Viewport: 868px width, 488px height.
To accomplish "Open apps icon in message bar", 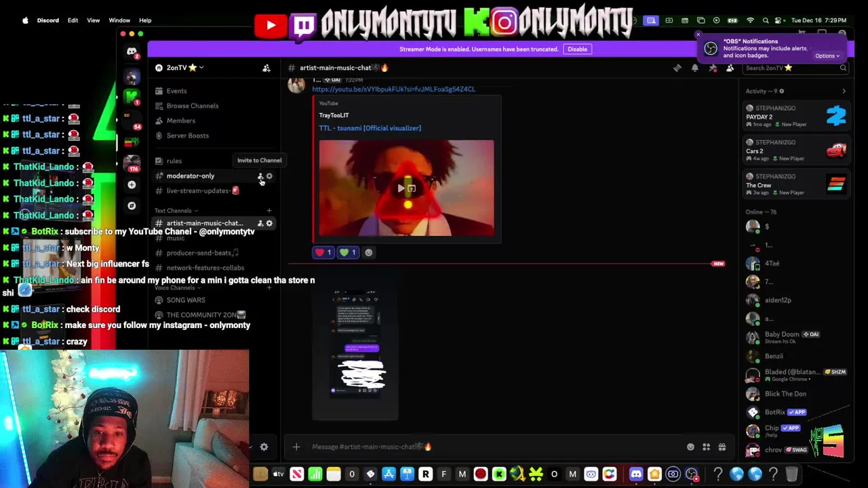I will [x=706, y=447].
